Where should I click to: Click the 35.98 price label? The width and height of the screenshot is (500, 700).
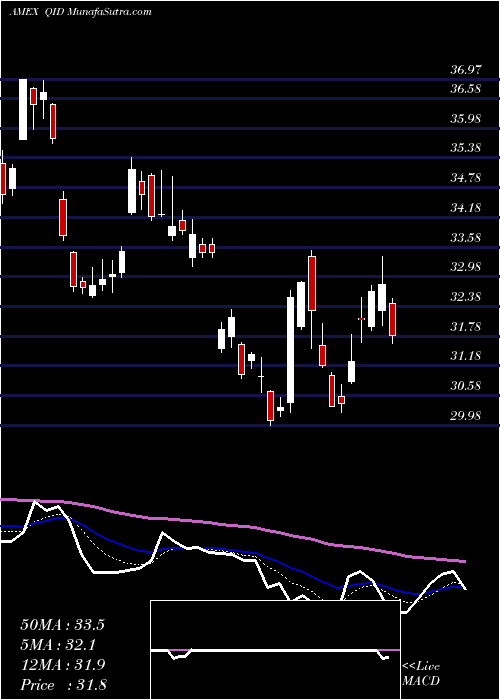[x=465, y=119]
